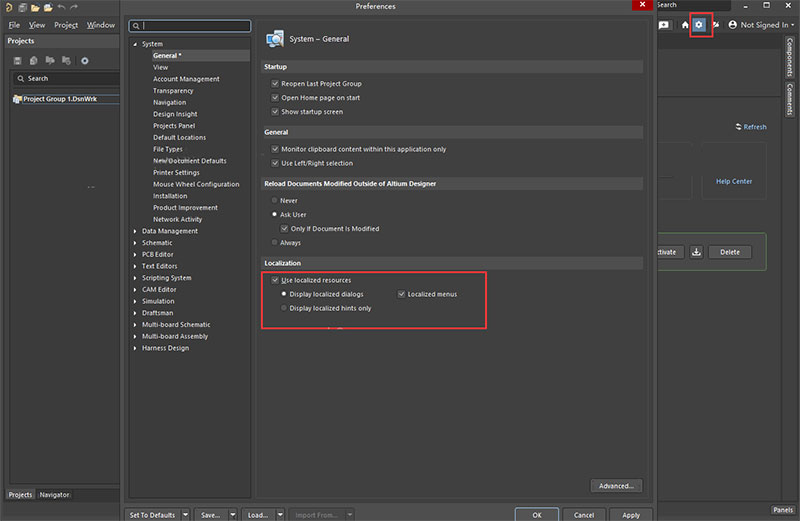Open the Components side panel tab
Screen dimensions: 800x521
point(789,57)
